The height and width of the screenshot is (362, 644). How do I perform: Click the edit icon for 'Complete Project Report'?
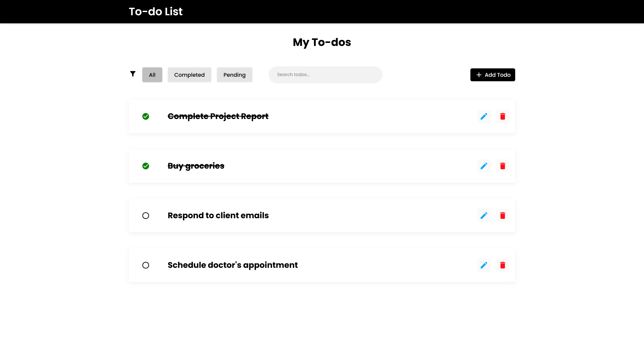pyautogui.click(x=484, y=116)
